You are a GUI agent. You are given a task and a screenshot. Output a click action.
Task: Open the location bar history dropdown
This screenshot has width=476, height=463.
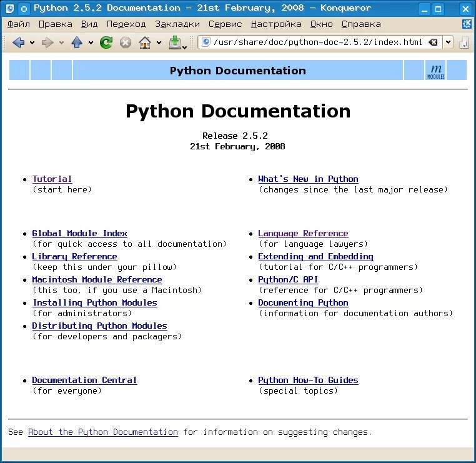tap(448, 42)
